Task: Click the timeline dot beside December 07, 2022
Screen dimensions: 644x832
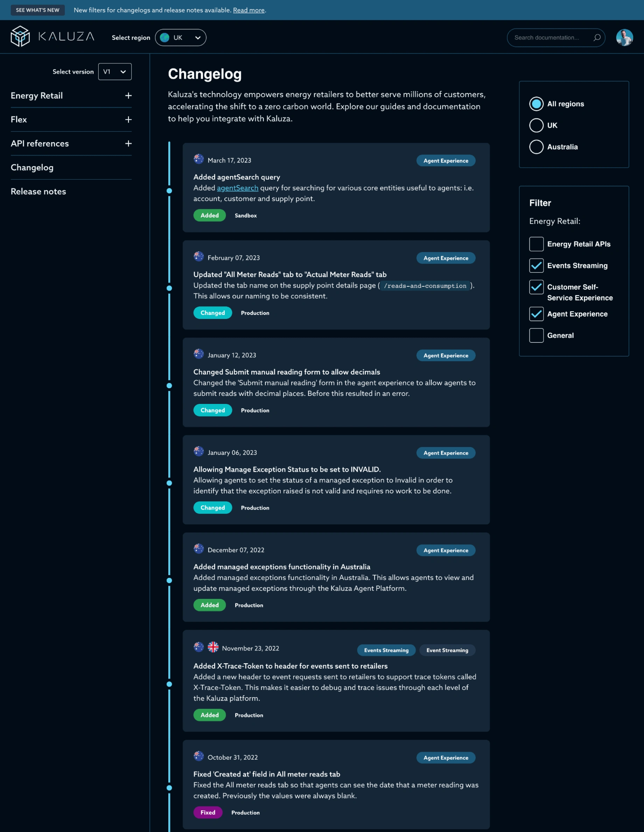Action: coord(169,581)
